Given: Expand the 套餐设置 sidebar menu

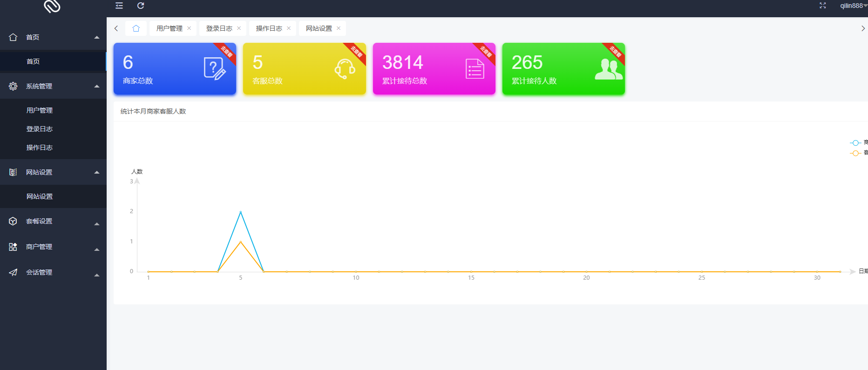Looking at the screenshot, I should click(x=53, y=221).
